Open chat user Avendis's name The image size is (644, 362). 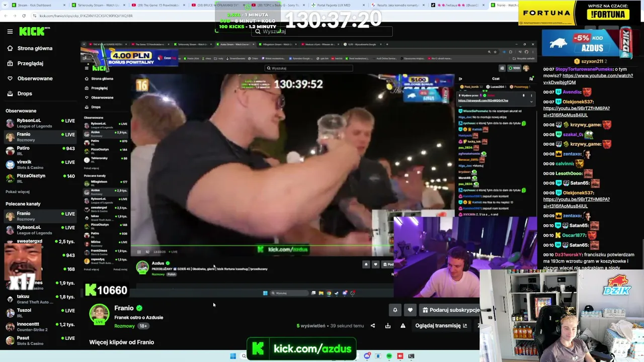coord(572,92)
